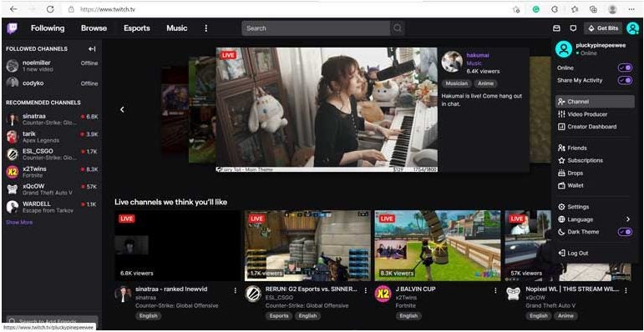
Task: Open the whispers chat icon
Action: 573,28
